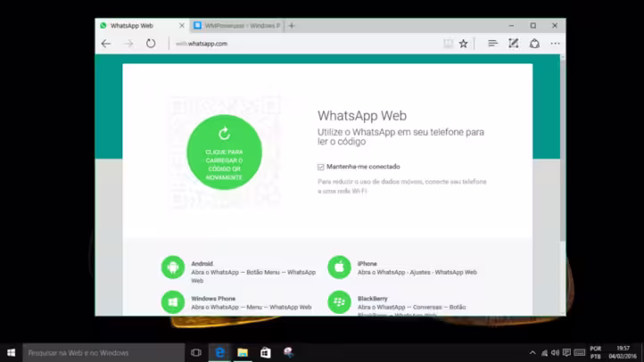Open the Edge Hub lines icon
This screenshot has width=644, height=362.
coord(493,44)
